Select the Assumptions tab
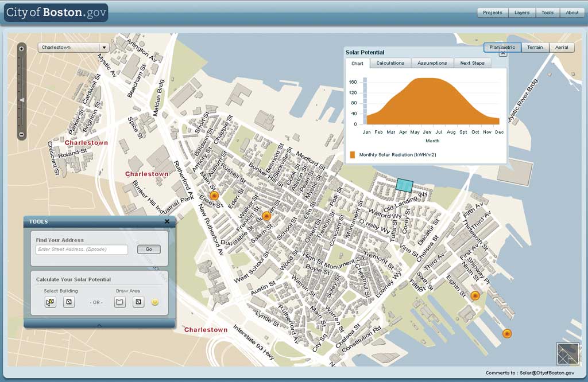The width and height of the screenshot is (588, 382). (432, 63)
